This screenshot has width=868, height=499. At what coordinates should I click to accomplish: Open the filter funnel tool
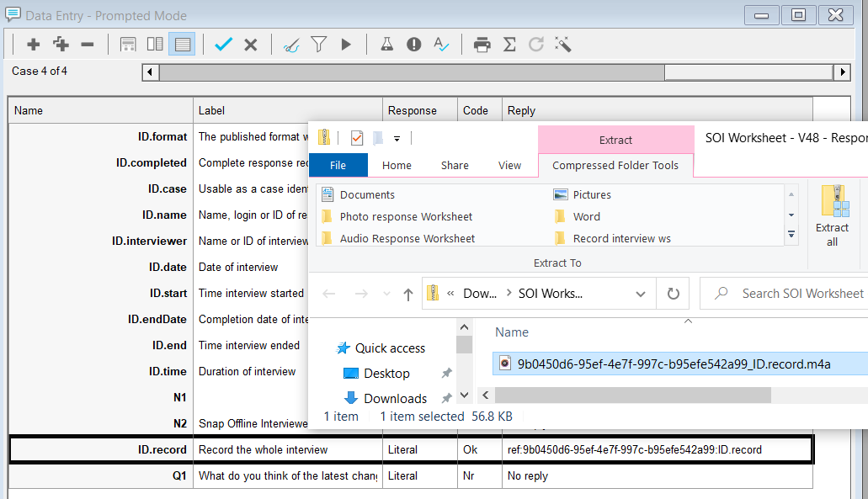(x=318, y=45)
